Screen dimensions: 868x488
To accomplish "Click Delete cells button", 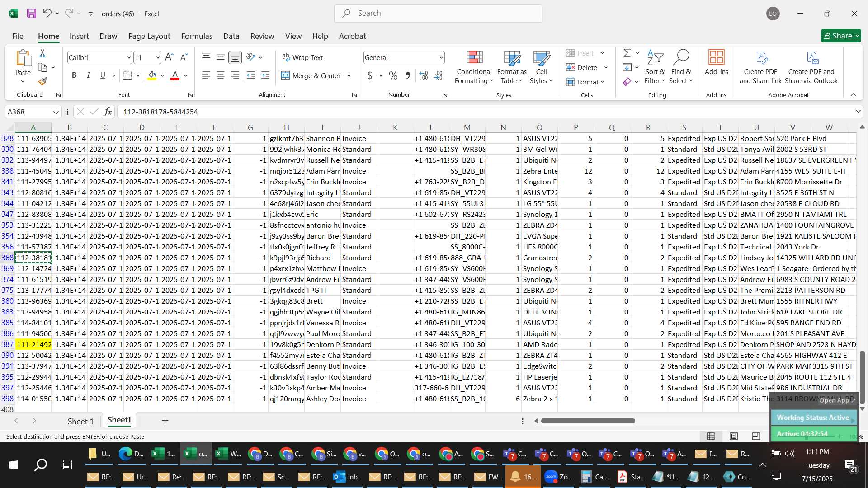I will tap(582, 67).
